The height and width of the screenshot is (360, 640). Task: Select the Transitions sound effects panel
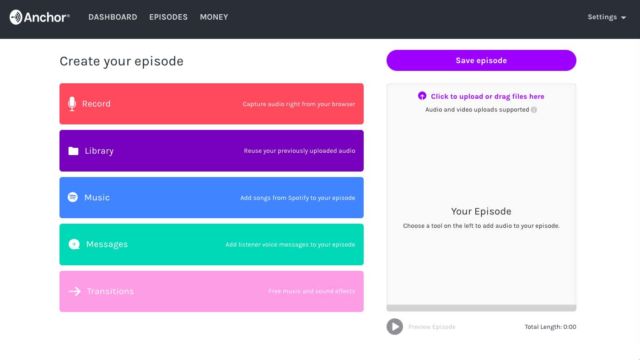pos(211,291)
